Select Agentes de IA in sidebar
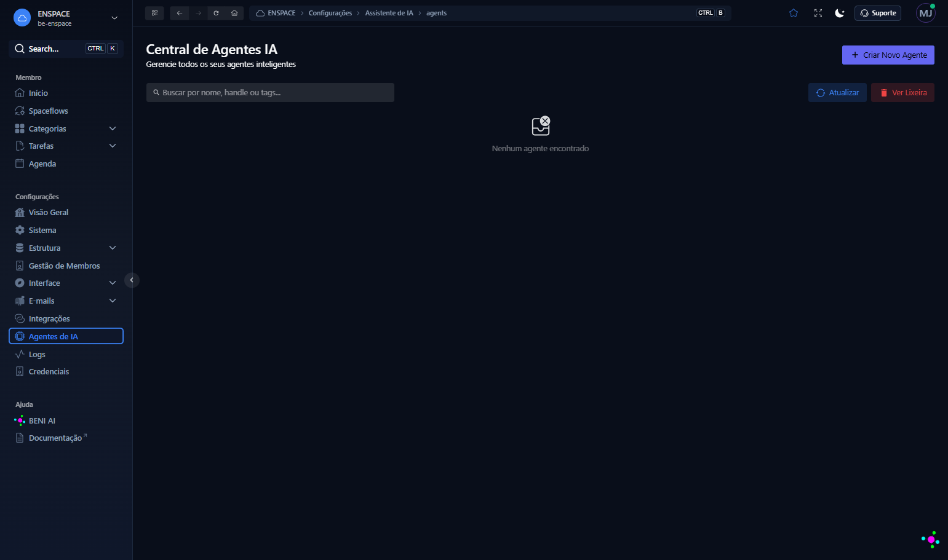The height and width of the screenshot is (560, 948). tap(66, 336)
